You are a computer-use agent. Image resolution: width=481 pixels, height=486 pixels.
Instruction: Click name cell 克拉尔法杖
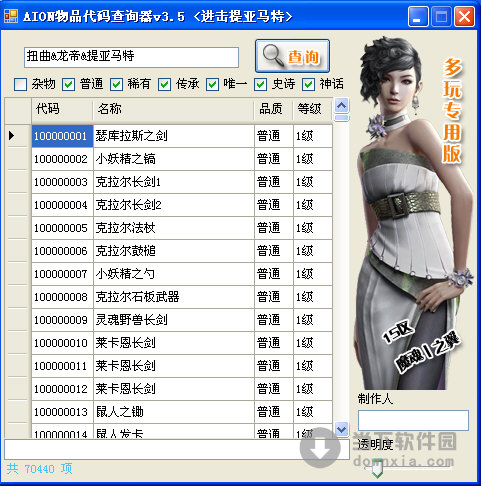[174, 228]
